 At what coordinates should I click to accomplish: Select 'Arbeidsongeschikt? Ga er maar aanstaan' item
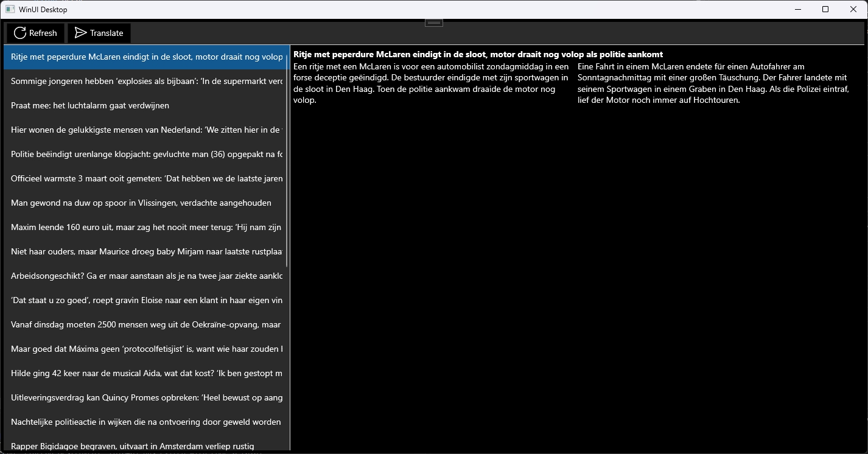(x=146, y=276)
